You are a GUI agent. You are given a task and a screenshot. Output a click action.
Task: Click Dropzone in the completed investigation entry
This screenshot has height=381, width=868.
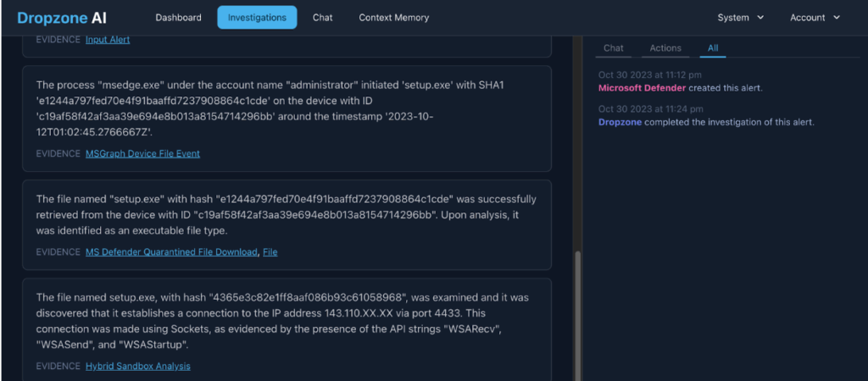[620, 122]
